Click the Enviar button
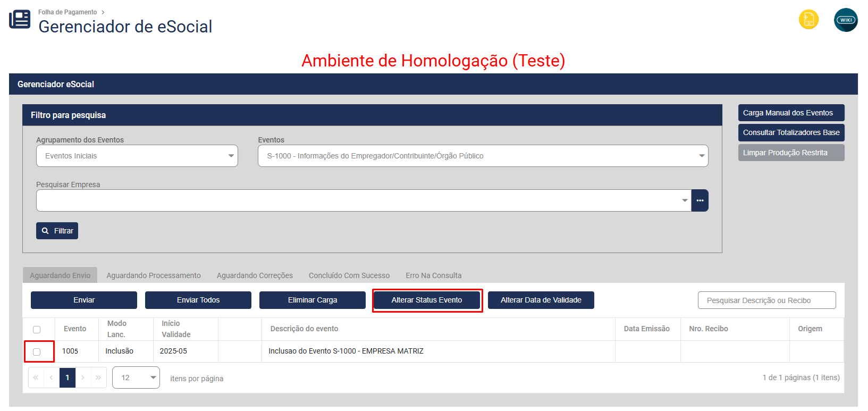 coord(84,300)
